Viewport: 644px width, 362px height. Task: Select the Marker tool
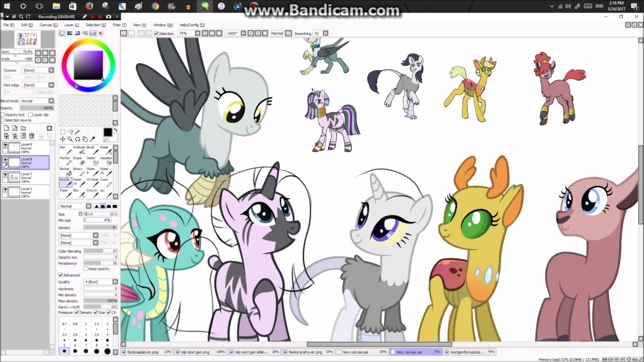[65, 160]
